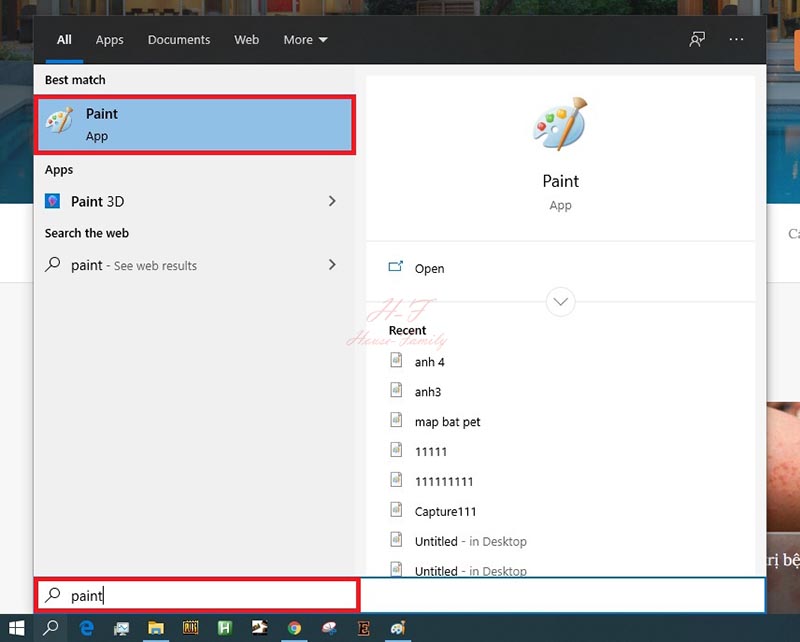The width and height of the screenshot is (800, 642).
Task: Click the magnifier icon beside web result
Action: [x=53, y=264]
